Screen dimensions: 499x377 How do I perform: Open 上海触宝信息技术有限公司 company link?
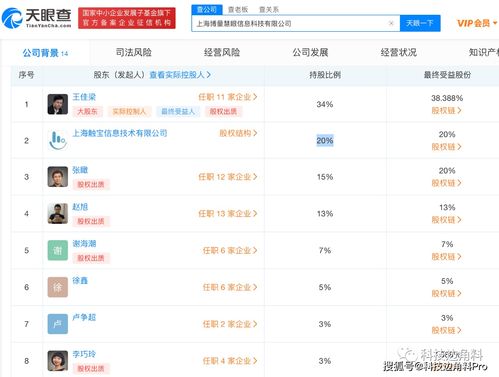[120, 133]
